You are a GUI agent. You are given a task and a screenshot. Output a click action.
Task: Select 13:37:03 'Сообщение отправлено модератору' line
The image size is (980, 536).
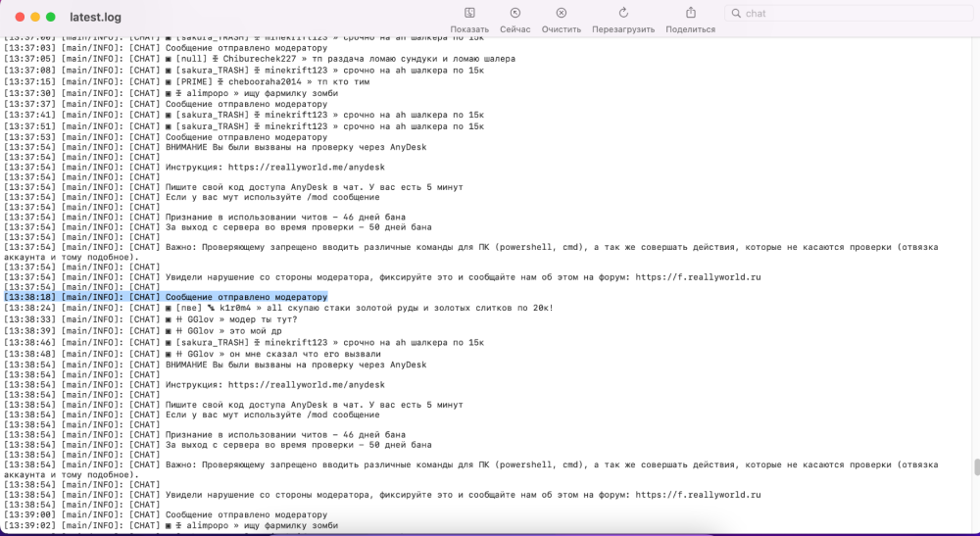click(166, 48)
